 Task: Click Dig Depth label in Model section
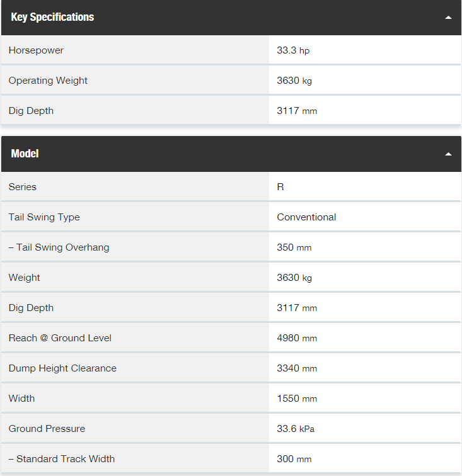(x=31, y=308)
